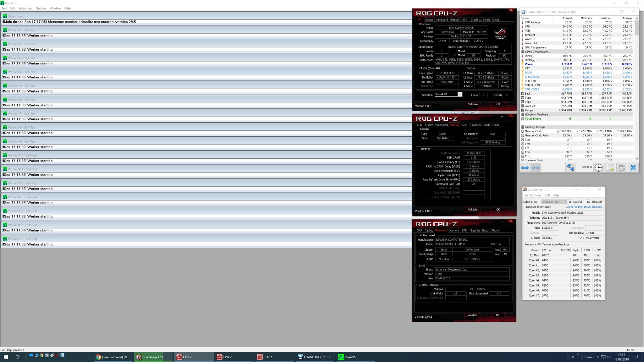Switch to Caches tab in top CPU-Z
This screenshot has height=362, width=644.
(429, 19)
